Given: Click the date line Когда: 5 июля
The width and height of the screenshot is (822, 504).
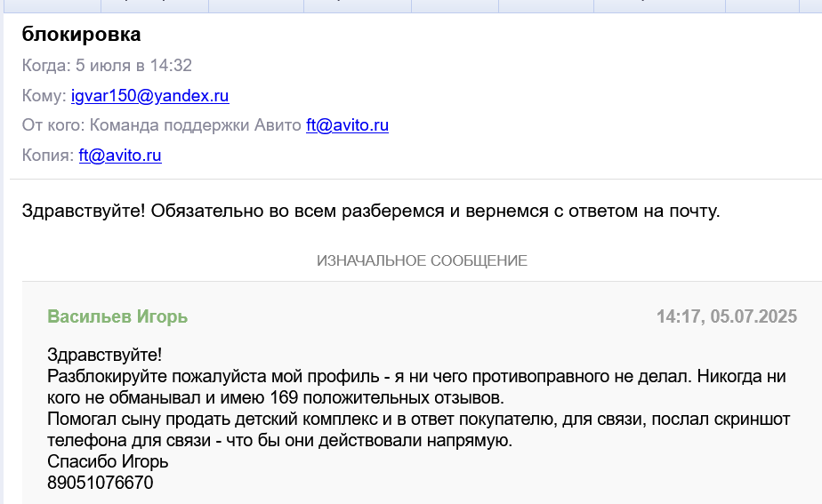Looking at the screenshot, I should [x=107, y=66].
